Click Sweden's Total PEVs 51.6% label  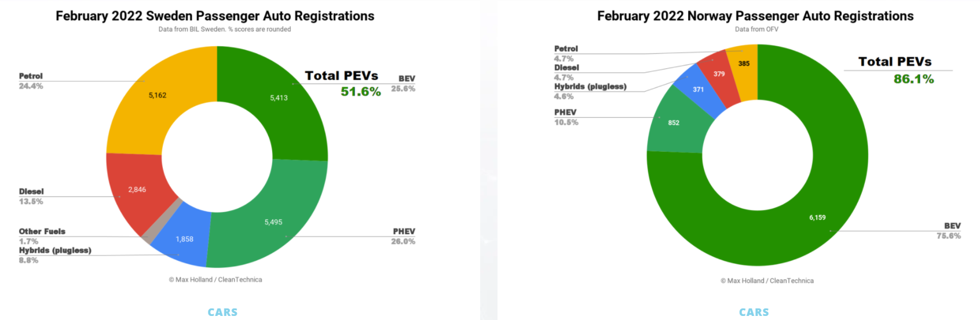point(342,83)
